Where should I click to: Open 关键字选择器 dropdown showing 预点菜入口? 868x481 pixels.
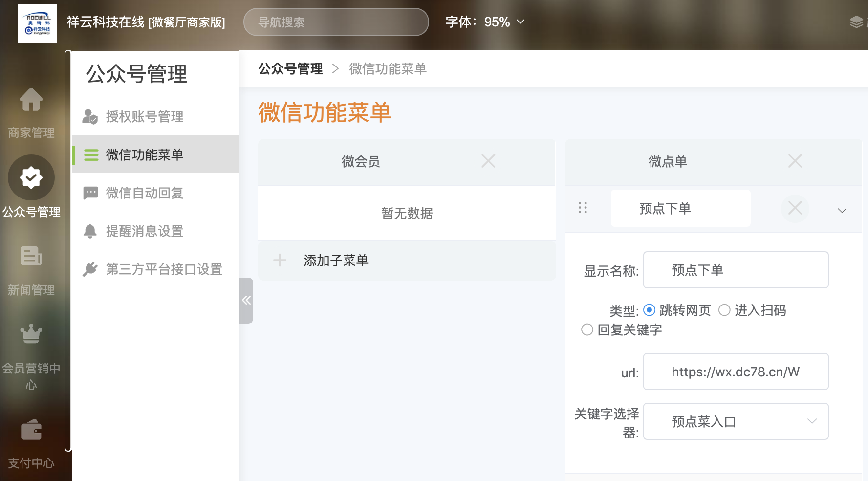click(736, 421)
